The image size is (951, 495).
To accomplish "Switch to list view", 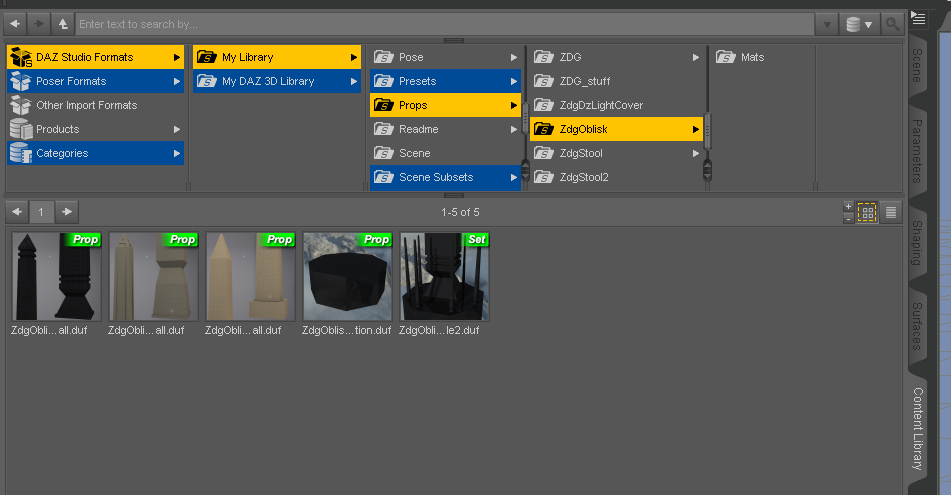I will 891,212.
